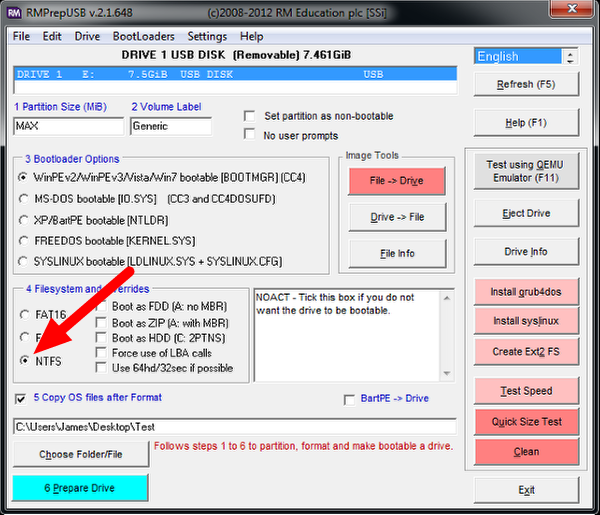
Task: Select SYSLINUX bootable option
Action: pos(24,262)
